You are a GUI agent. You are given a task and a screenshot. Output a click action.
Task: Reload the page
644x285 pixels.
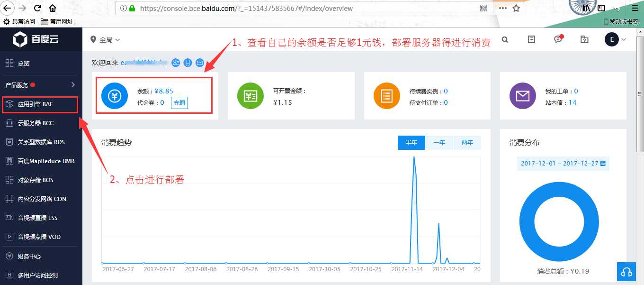[38, 9]
